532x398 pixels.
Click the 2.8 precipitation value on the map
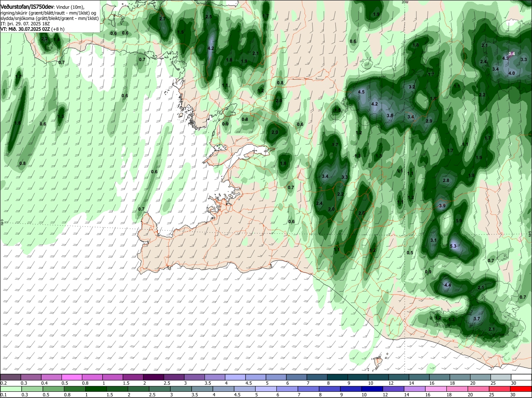pos(446,180)
